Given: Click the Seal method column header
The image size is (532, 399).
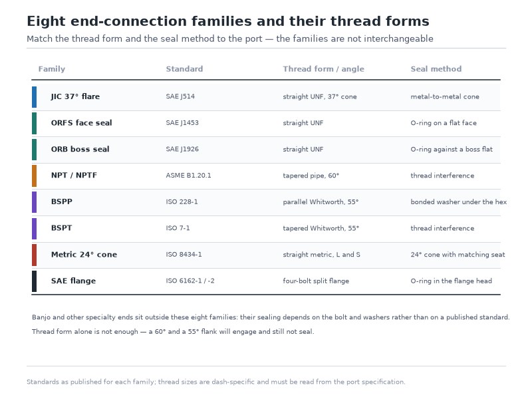Looking at the screenshot, I should (x=436, y=69).
